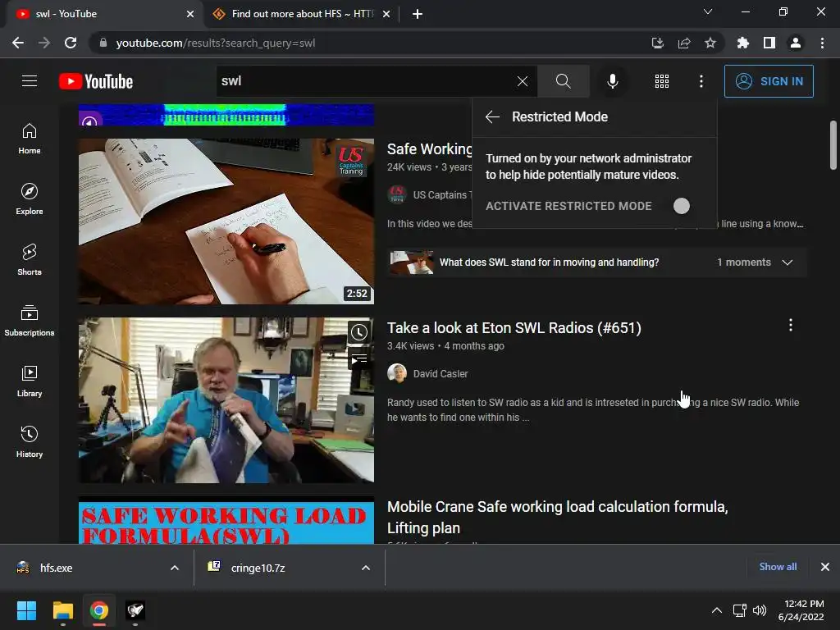840x630 pixels.
Task: Open Chrome extensions puzzle icon
Action: tap(742, 43)
